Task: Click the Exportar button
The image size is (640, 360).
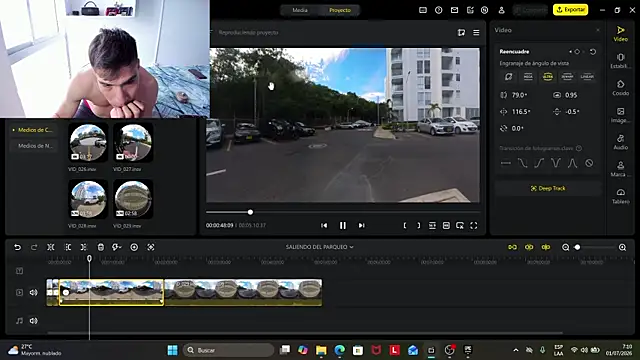Action: 570,10
